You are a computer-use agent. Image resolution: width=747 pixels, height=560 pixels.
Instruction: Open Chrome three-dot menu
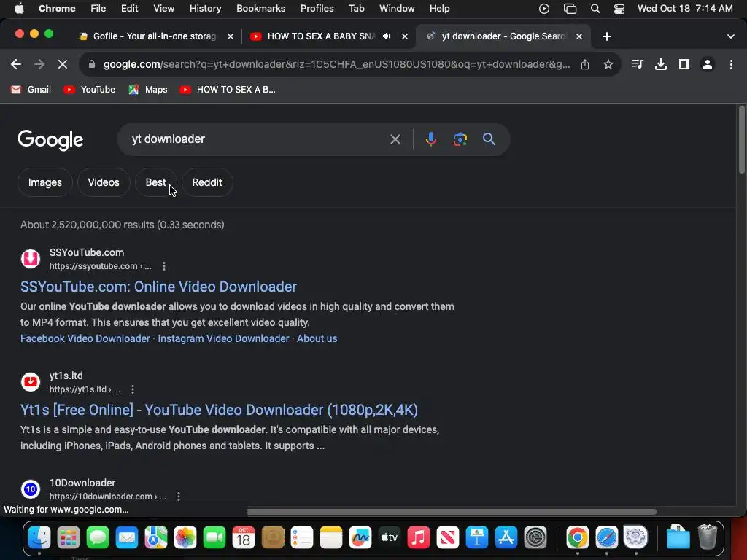coord(731,64)
